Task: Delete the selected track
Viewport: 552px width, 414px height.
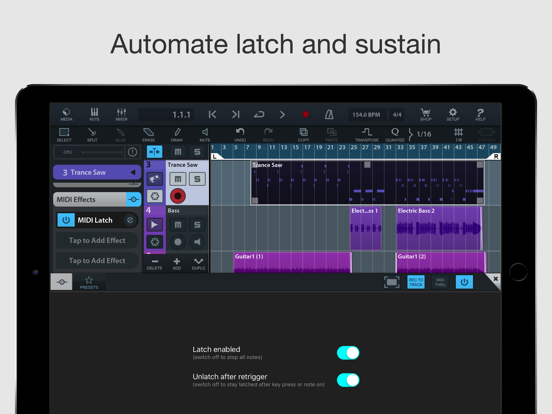Action: coord(155,263)
